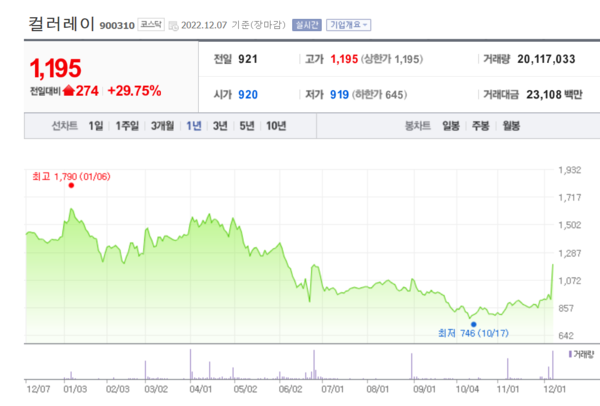Click the 최고 1,790 (01/06) label
Viewport: 600px width, 406px height.
pos(72,176)
